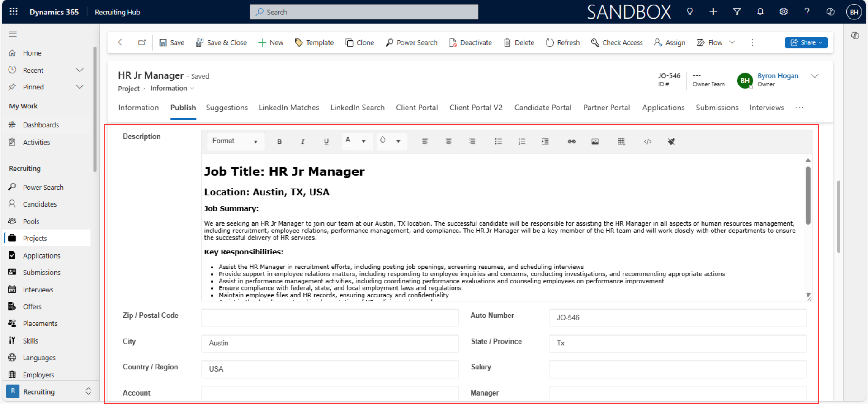Open more commands overflow menu

click(752, 42)
